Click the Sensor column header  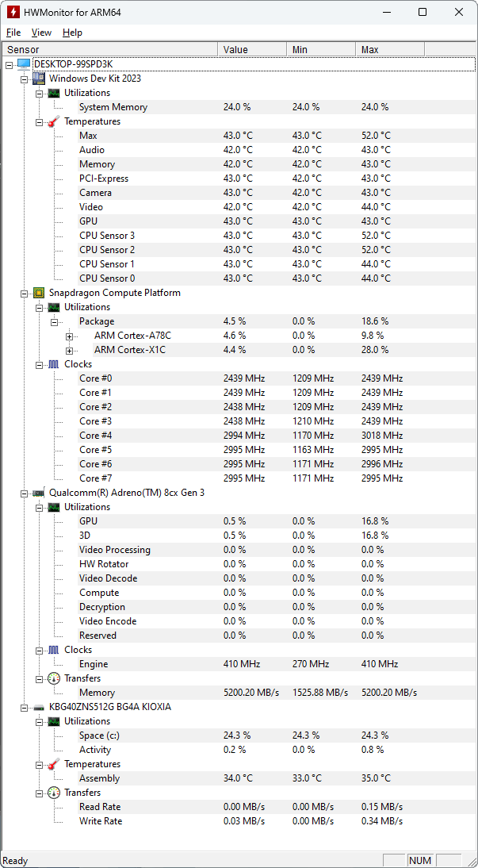coord(24,48)
